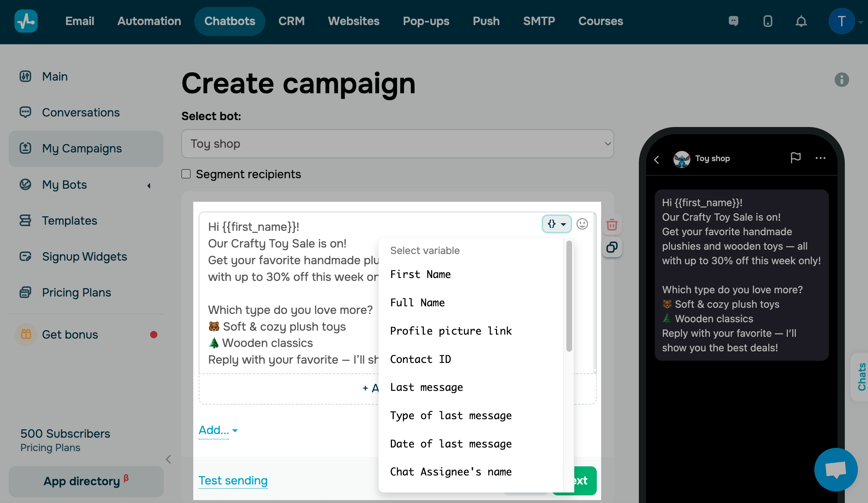Click the flag icon in phone preview
The height and width of the screenshot is (503, 868).
[x=795, y=158]
